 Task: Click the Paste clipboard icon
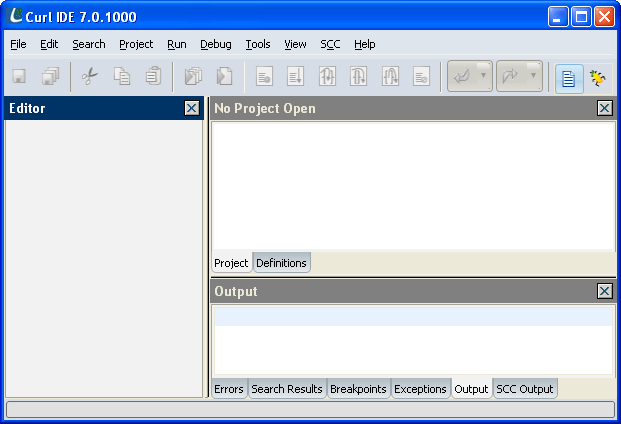tap(153, 77)
